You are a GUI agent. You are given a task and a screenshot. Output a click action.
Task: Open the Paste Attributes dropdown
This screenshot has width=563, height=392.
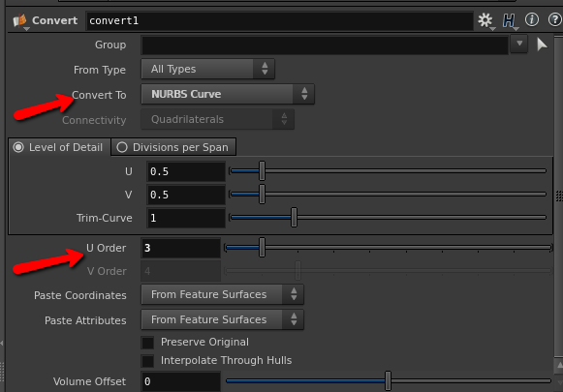click(x=222, y=319)
